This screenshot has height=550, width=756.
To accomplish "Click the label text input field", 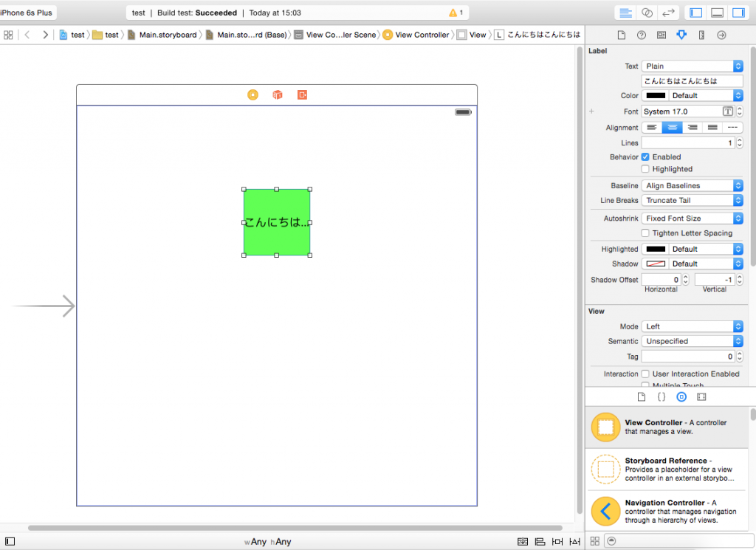I will point(692,80).
